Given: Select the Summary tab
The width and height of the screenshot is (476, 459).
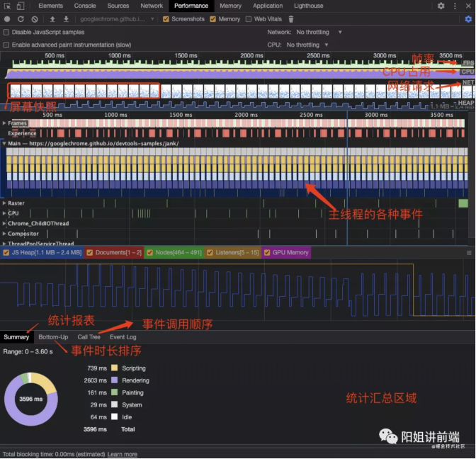Looking at the screenshot, I should click(16, 337).
